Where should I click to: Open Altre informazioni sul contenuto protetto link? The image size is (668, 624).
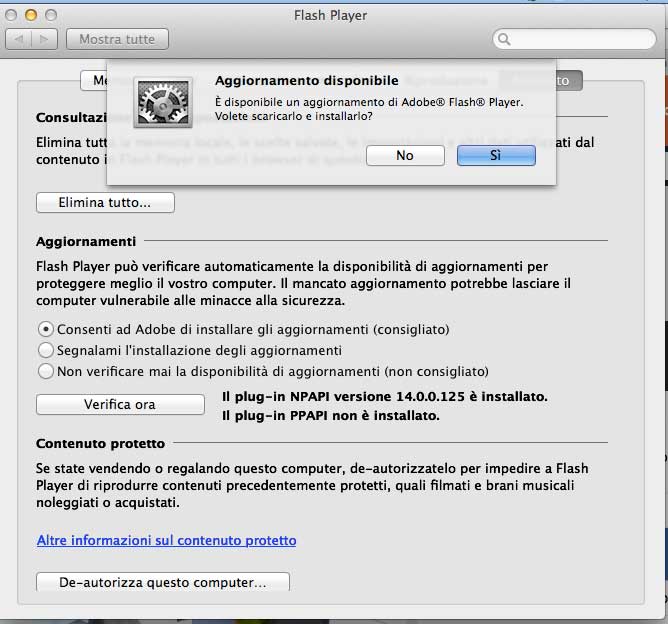click(x=167, y=540)
